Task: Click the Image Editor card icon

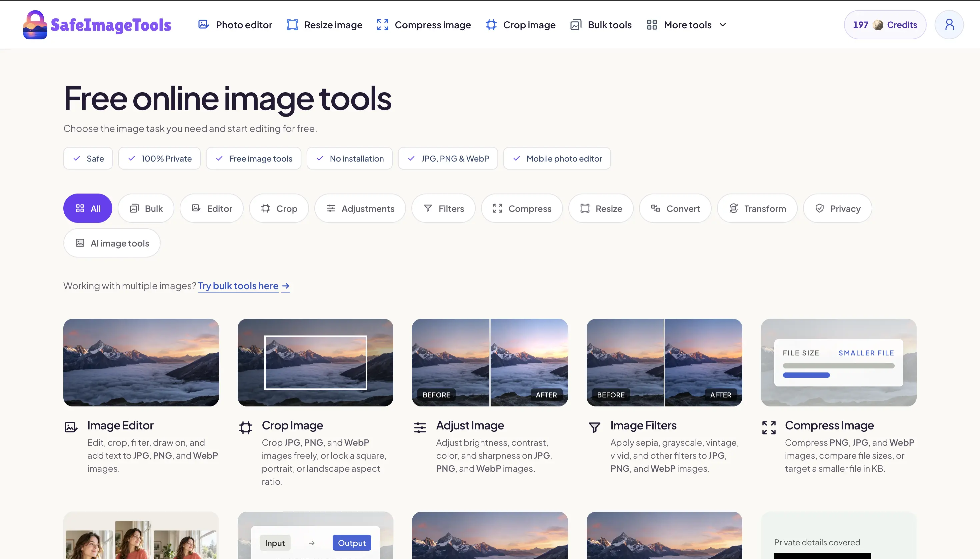Action: point(71,427)
